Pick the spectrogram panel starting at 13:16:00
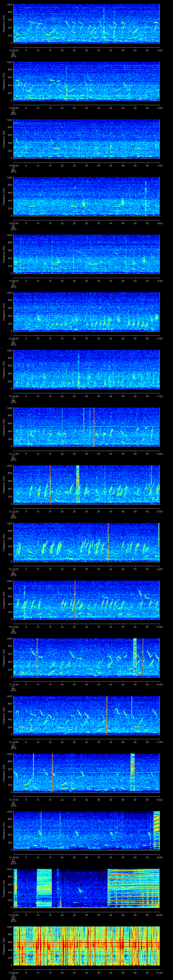 86,715
